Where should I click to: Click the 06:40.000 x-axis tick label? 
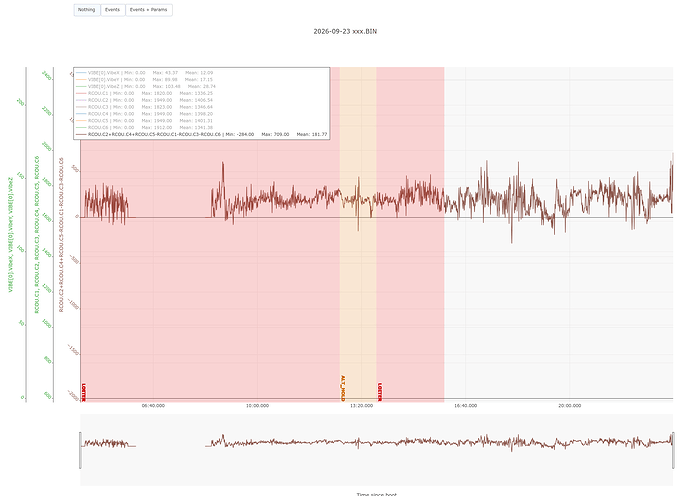pyautogui.click(x=153, y=406)
